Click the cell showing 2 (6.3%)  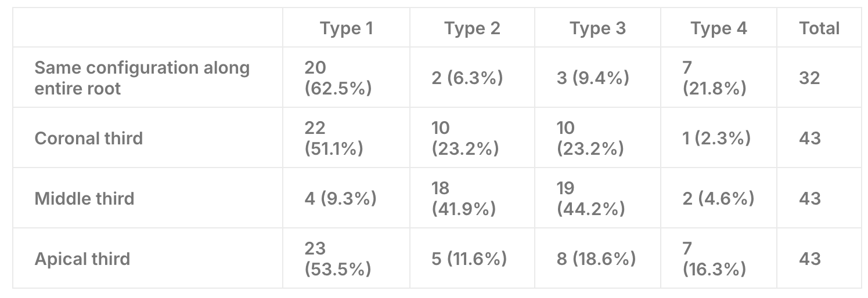coord(467,78)
